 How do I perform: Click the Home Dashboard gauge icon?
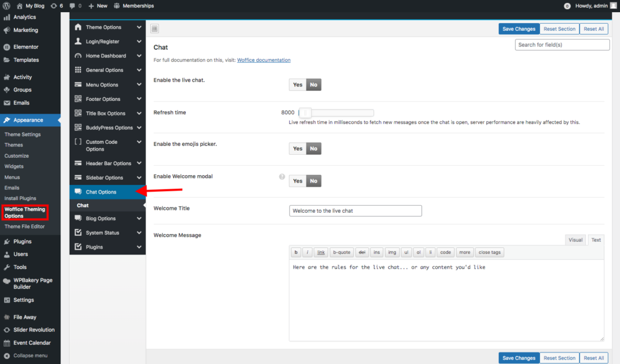[78, 56]
